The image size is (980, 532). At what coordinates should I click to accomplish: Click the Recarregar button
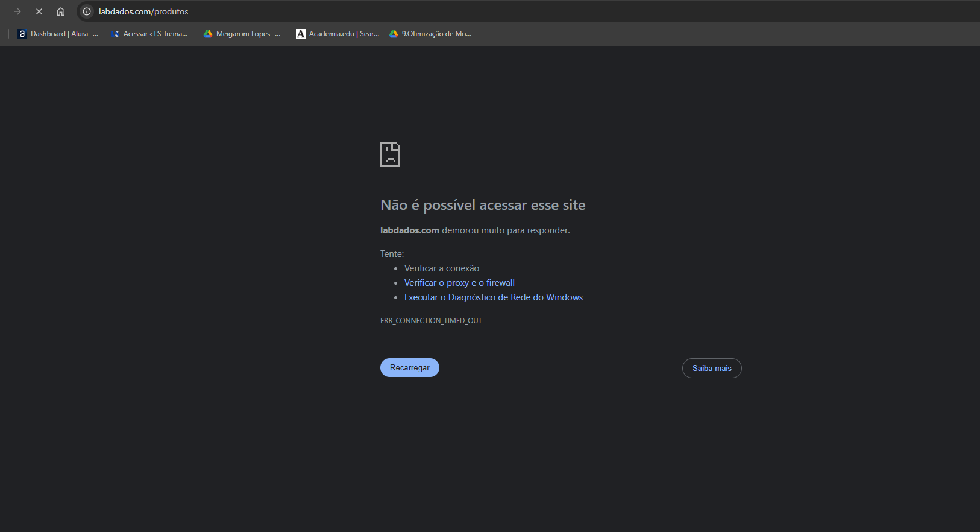click(410, 368)
